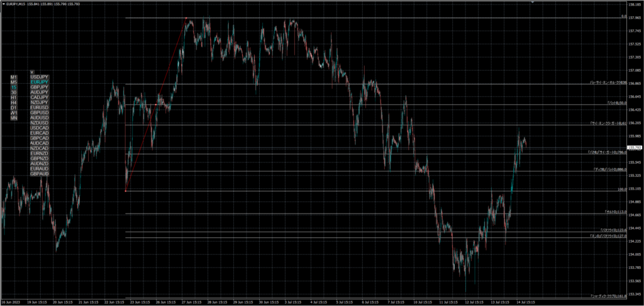Choose GBPAUD at the bottom of list
This screenshot has height=306, width=644.
click(x=39, y=174)
